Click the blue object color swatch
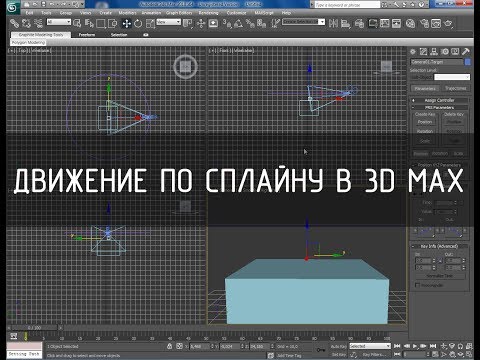The width and height of the screenshot is (480, 360). pos(468,62)
